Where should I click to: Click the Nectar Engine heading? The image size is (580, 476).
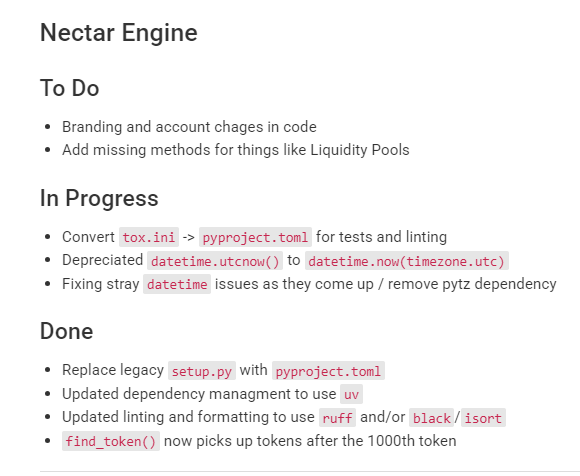click(x=119, y=33)
